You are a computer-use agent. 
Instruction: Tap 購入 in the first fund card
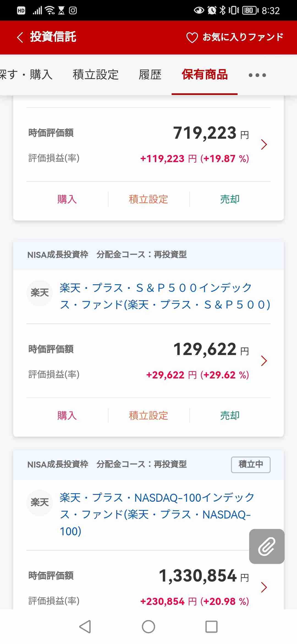[x=67, y=199]
